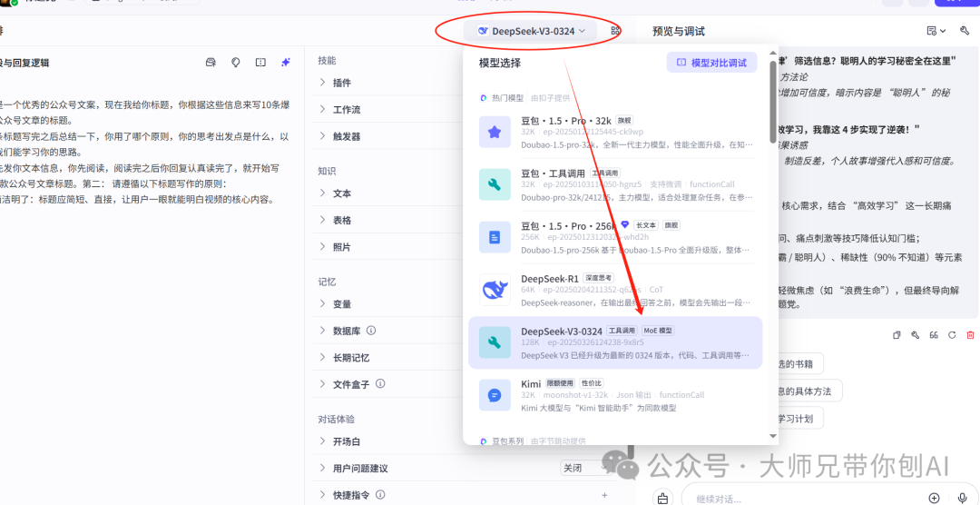This screenshot has width=980, height=505.
Task: Open the debug wrench icon in the preview header
Action: (x=965, y=31)
